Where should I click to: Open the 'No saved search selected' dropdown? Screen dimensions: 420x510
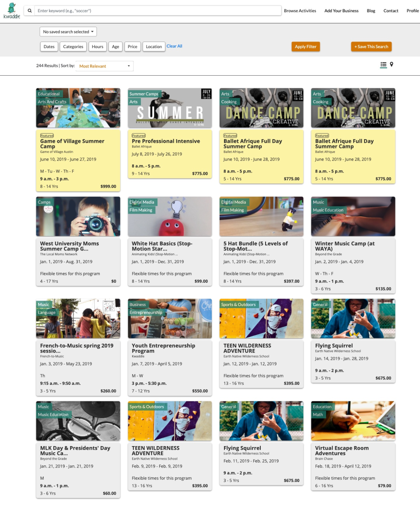click(68, 32)
